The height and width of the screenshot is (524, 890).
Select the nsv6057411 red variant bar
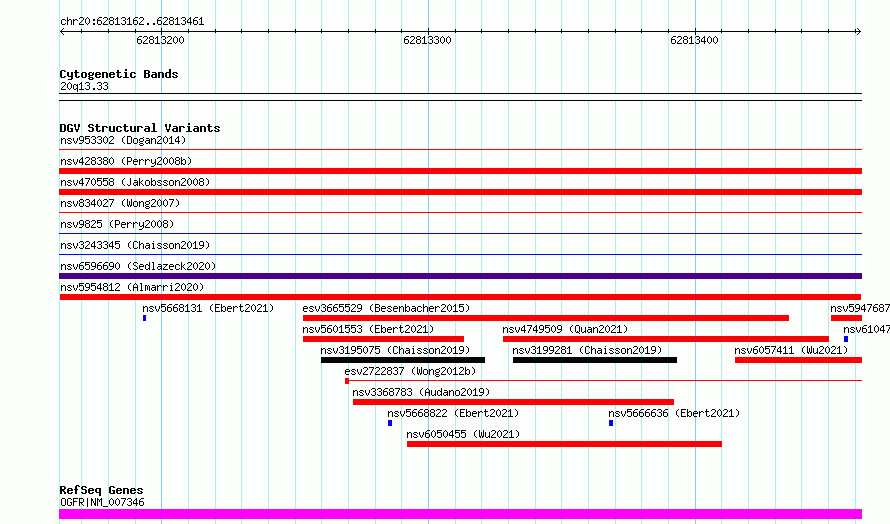(x=799, y=360)
